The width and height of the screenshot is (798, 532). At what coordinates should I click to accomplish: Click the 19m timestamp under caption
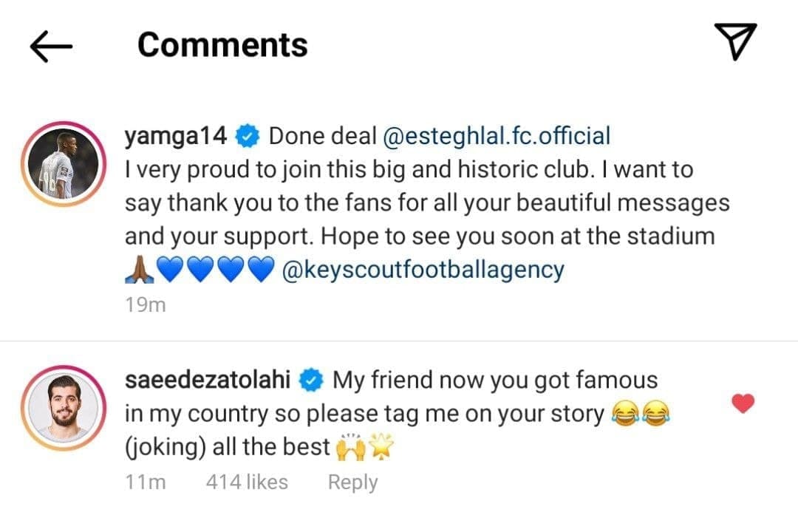click(145, 304)
